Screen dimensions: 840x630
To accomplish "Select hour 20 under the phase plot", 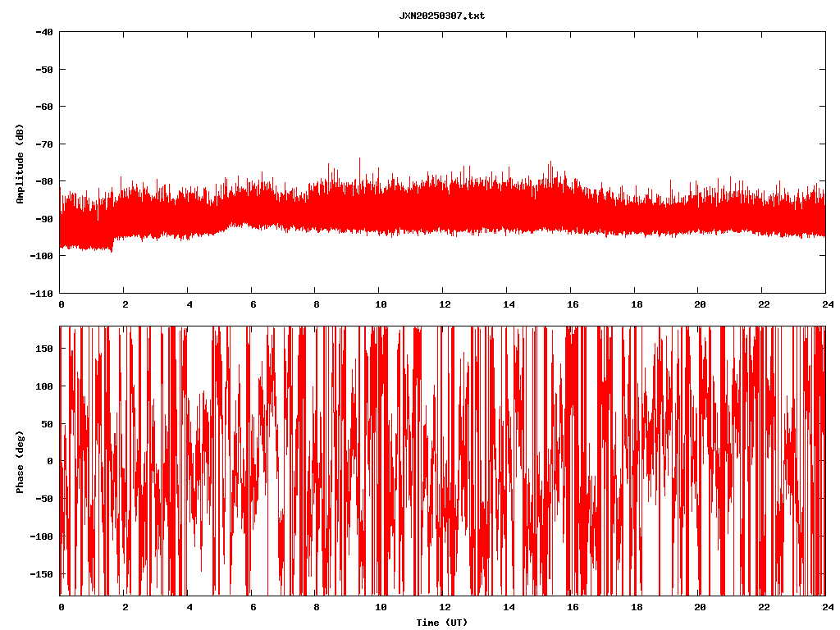I will coord(701,607).
